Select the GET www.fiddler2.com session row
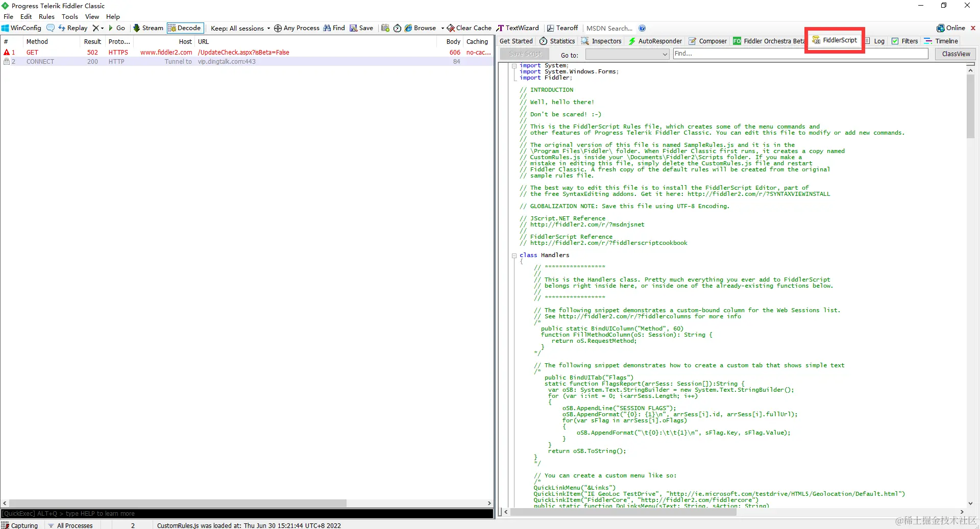Image resolution: width=980 pixels, height=529 pixels. (x=247, y=53)
